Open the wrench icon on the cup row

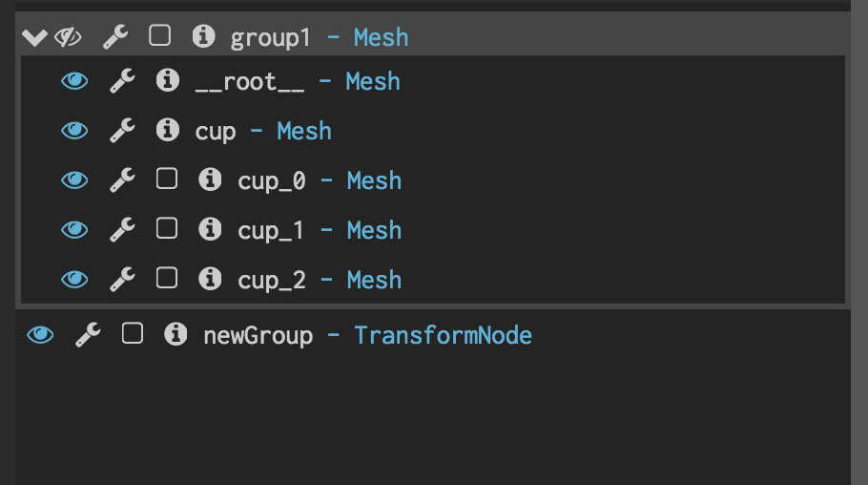[x=122, y=131]
